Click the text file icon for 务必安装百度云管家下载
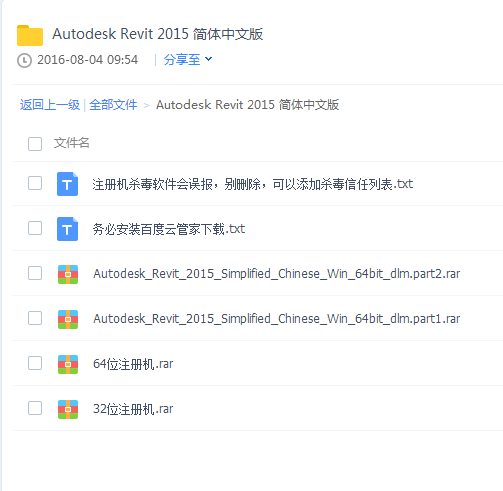This screenshot has width=503, height=491. coord(67,229)
